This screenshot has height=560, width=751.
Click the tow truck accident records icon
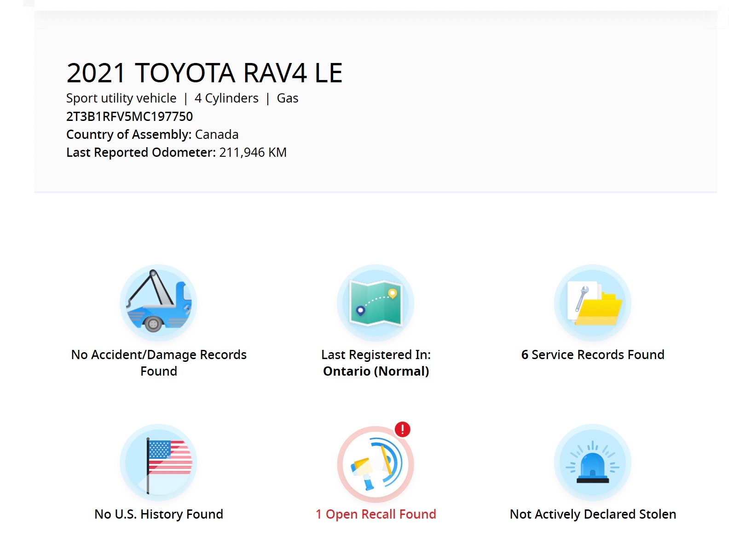point(158,303)
